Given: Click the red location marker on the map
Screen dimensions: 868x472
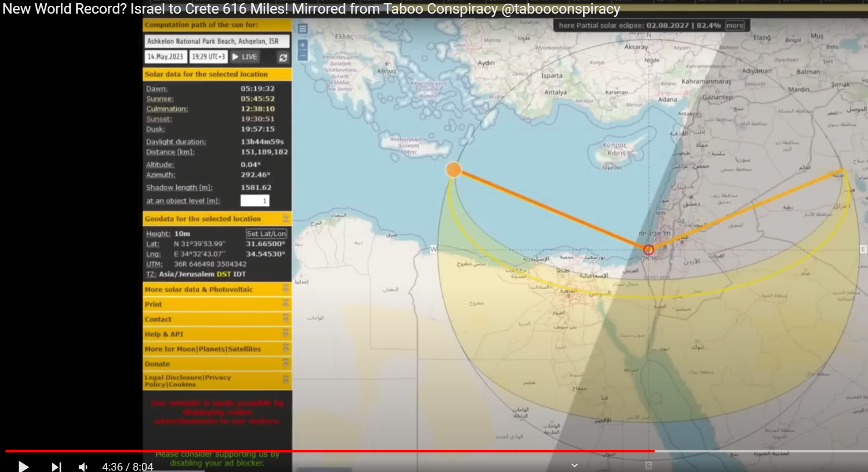Looking at the screenshot, I should (x=649, y=250).
